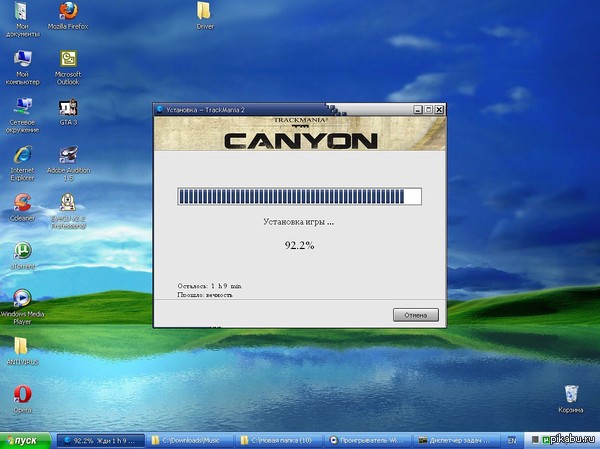Click the 'Прошло: вечность' text
This screenshot has height=449, width=600.
pyautogui.click(x=205, y=295)
